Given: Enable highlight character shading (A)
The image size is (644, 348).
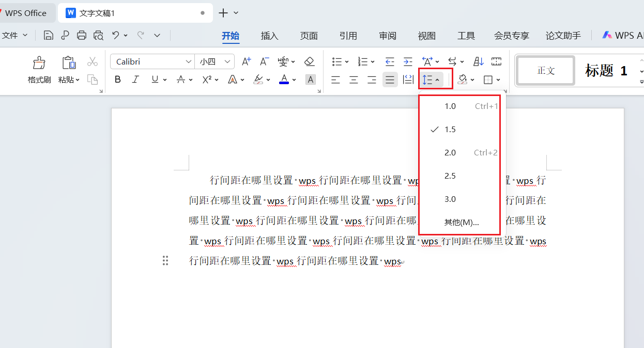Looking at the screenshot, I should (310, 79).
